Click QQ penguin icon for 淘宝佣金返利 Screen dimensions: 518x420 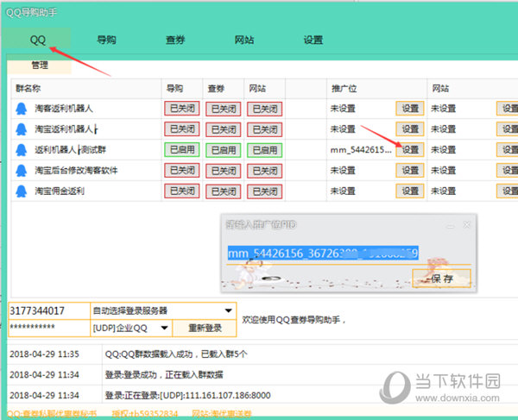point(22,191)
